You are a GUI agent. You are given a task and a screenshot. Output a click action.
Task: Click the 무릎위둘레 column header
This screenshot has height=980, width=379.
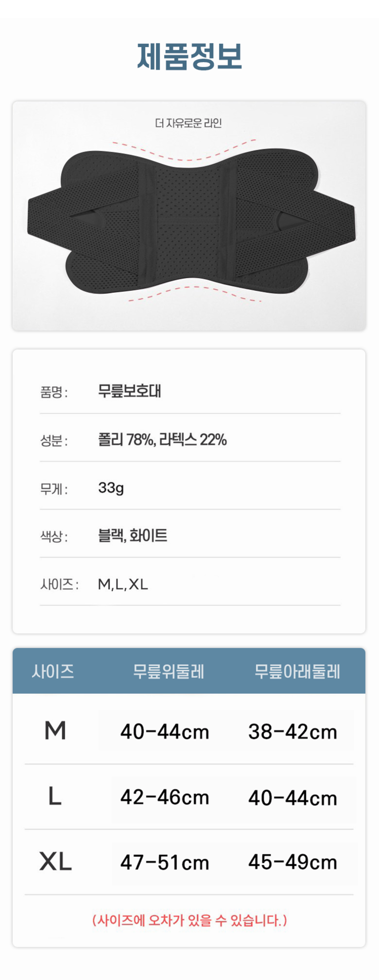click(168, 672)
